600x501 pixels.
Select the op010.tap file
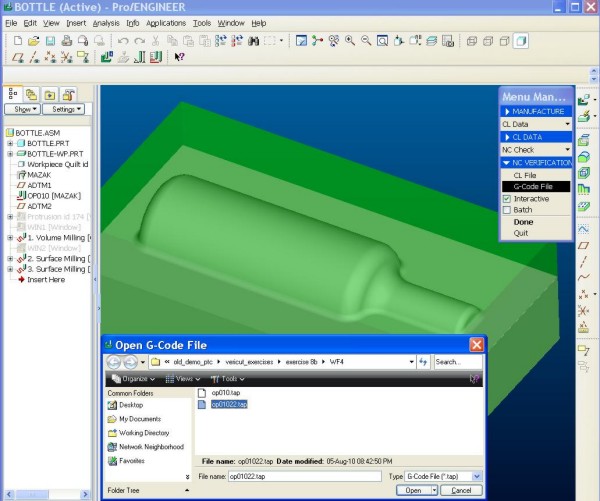[x=226, y=393]
